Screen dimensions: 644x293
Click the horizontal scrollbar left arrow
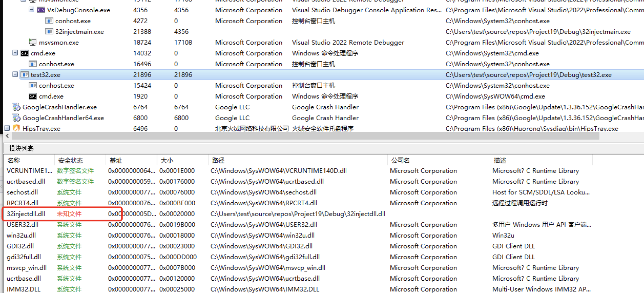click(7, 136)
